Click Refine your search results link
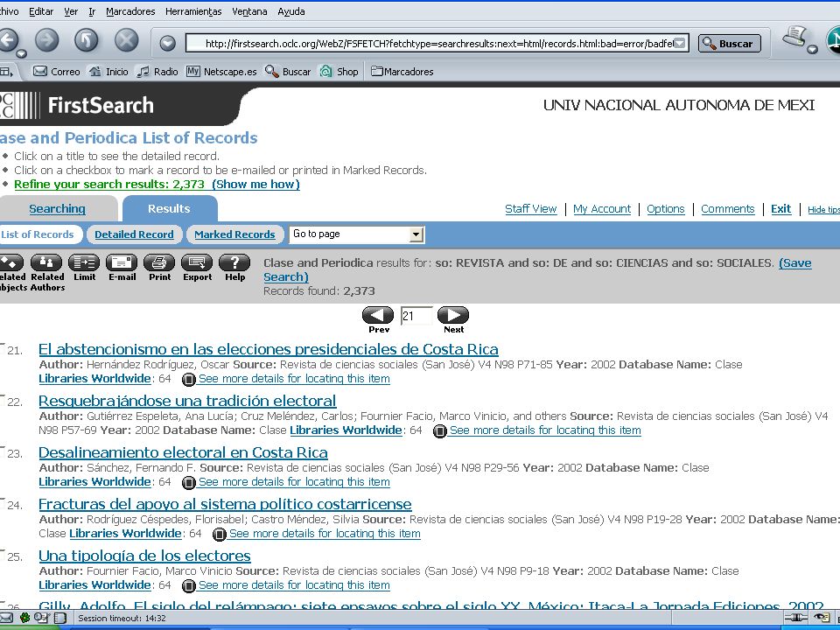 (109, 185)
